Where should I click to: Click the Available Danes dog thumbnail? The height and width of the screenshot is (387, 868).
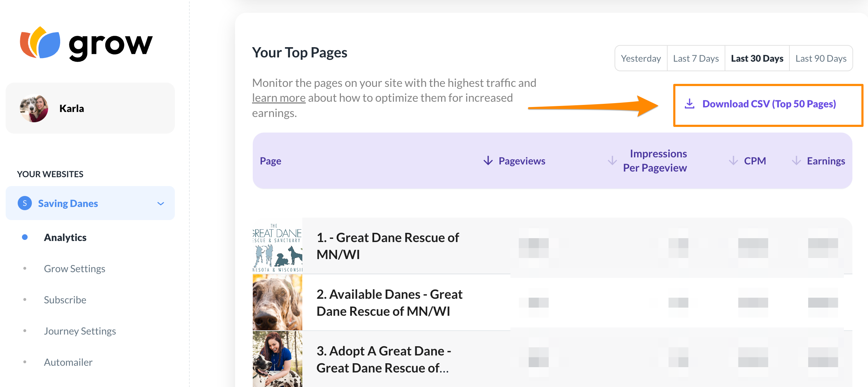click(278, 303)
